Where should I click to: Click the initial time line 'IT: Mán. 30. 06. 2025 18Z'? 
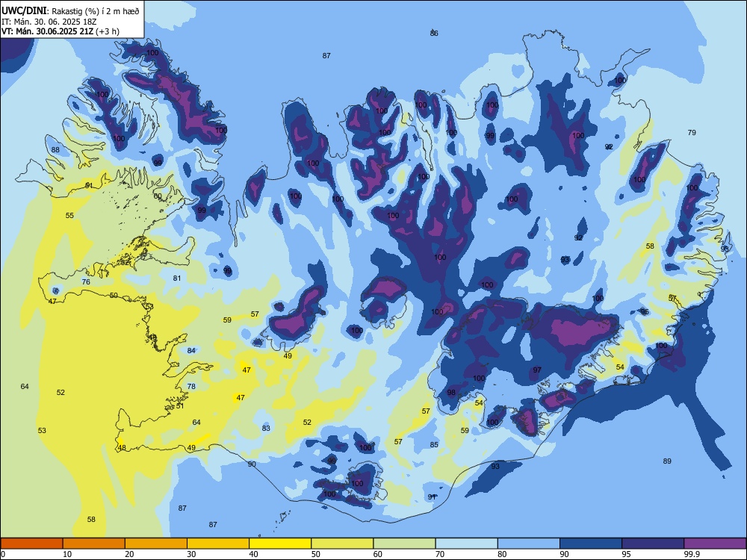pyautogui.click(x=49, y=22)
